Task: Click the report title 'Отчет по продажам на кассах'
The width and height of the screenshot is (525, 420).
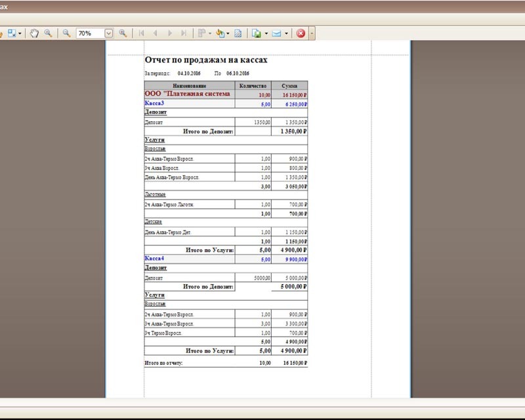Action: pyautogui.click(x=206, y=60)
